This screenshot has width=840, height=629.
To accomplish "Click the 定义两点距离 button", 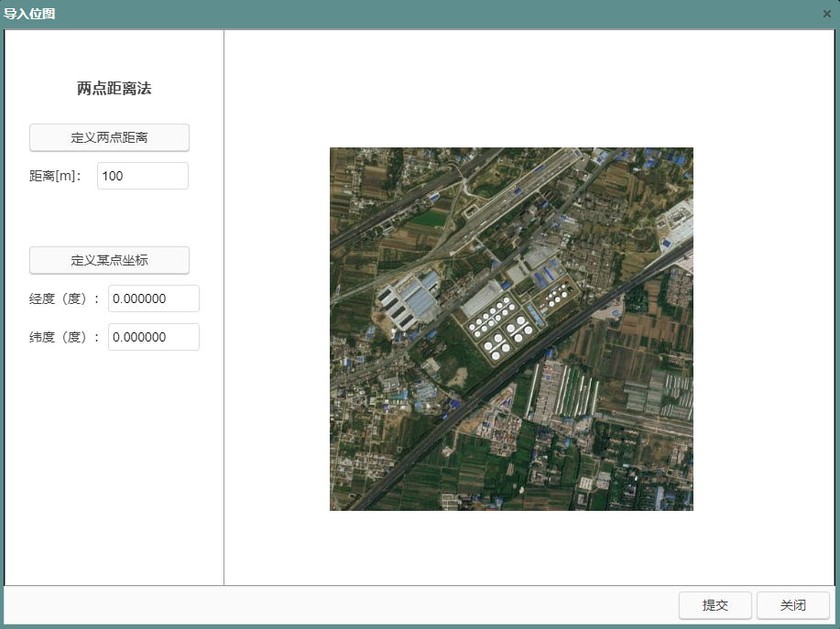I will pos(109,137).
